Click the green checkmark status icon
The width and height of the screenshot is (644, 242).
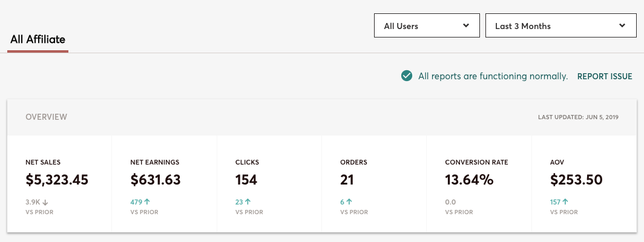point(407,76)
